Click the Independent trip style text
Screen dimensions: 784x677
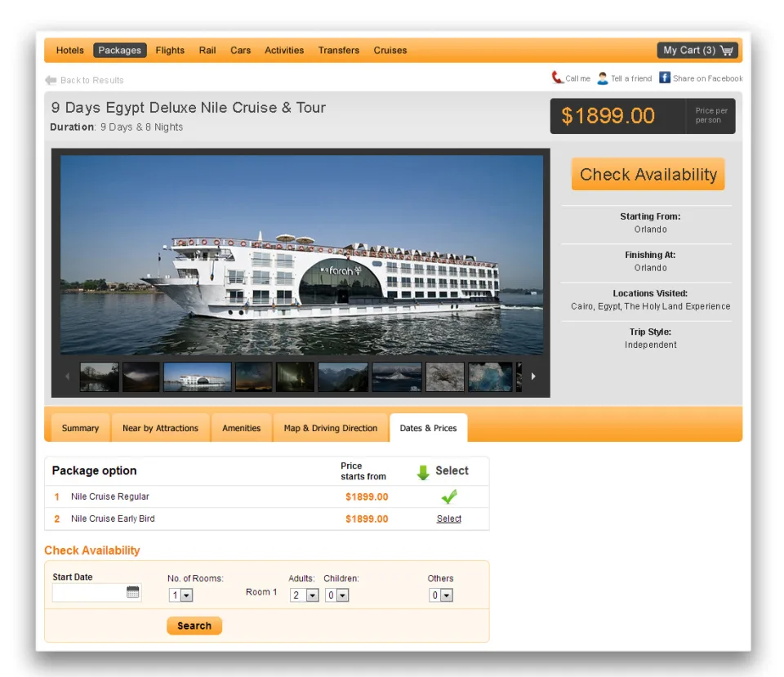point(651,345)
